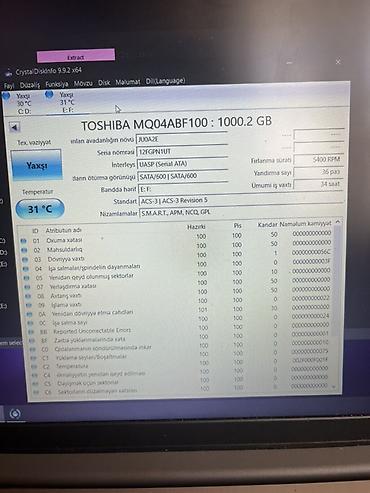Select the Reported Uncorrectable Errors row text

pyautogui.click(x=92, y=331)
